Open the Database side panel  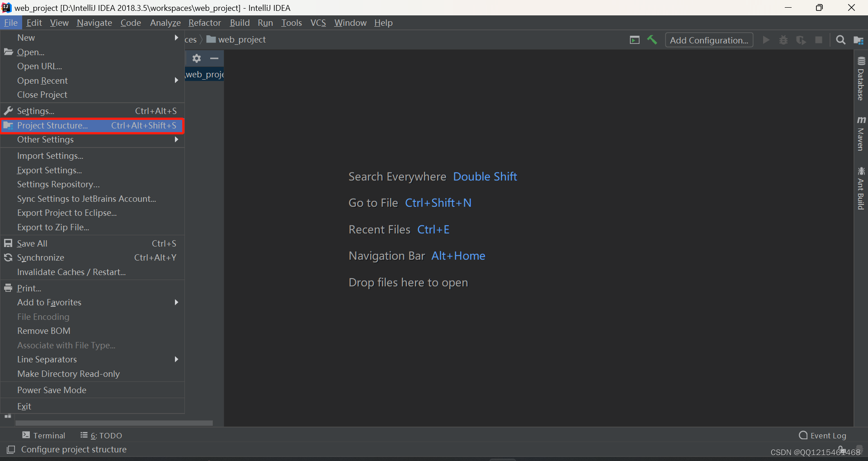point(861,79)
